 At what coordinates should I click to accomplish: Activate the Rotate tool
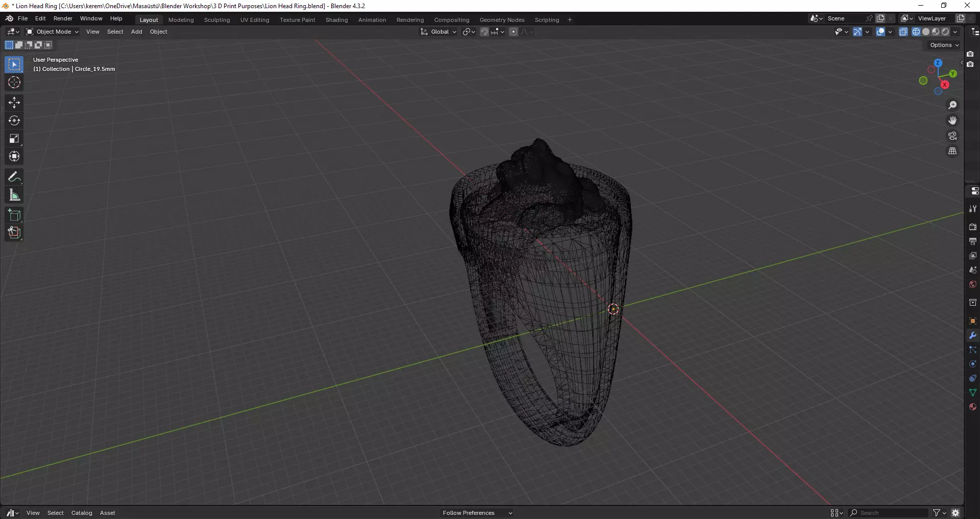click(x=14, y=120)
